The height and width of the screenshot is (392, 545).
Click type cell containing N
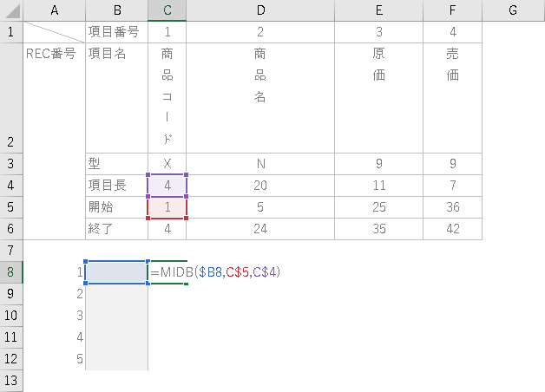pyautogui.click(x=260, y=164)
